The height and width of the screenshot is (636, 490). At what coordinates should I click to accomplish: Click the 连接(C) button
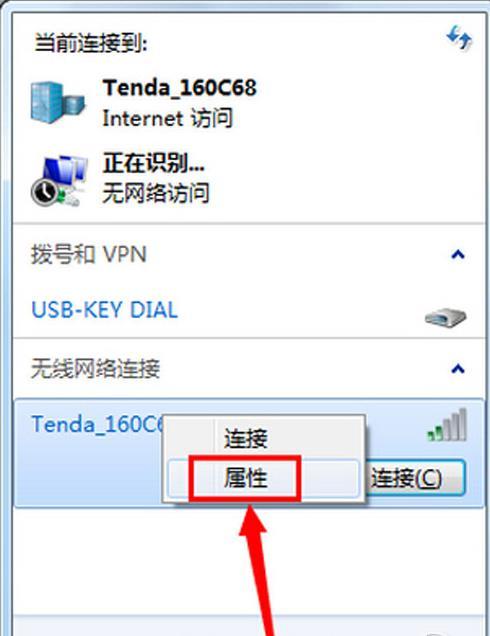tap(415, 478)
